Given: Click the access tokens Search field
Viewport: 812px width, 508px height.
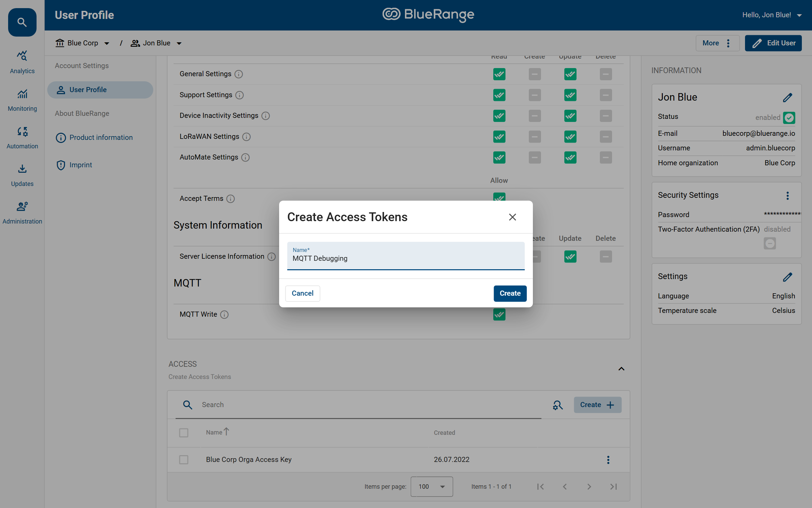Looking at the screenshot, I should (x=359, y=405).
